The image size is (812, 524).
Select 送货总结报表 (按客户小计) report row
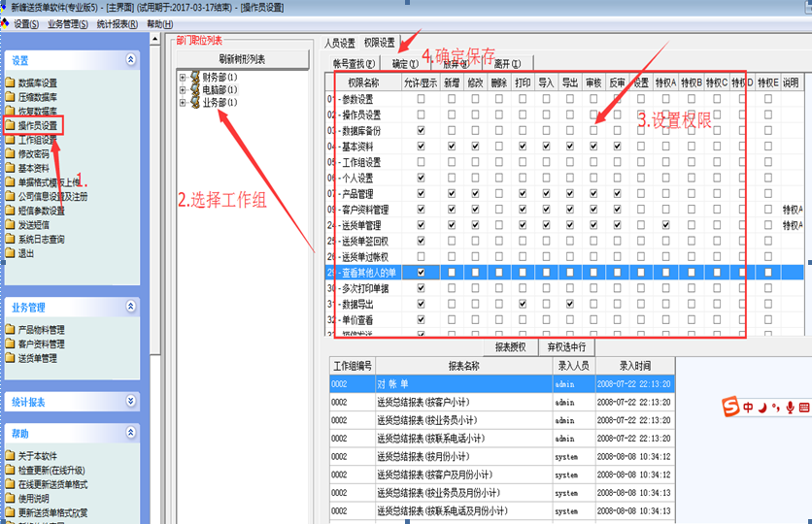coord(502,402)
